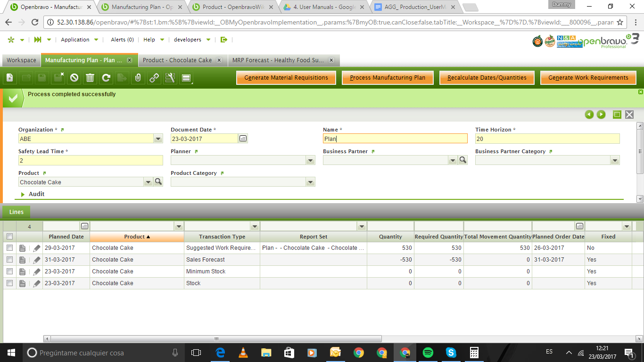Click the form/grid view toggle toolbar icon
This screenshot has height=362, width=644.
point(186,78)
